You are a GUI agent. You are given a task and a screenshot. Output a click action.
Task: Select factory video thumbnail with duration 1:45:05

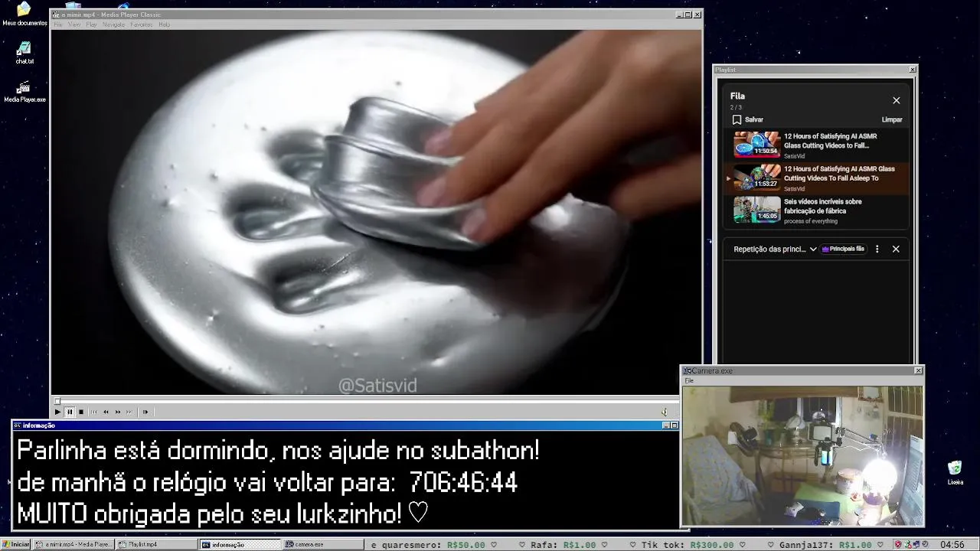(756, 210)
